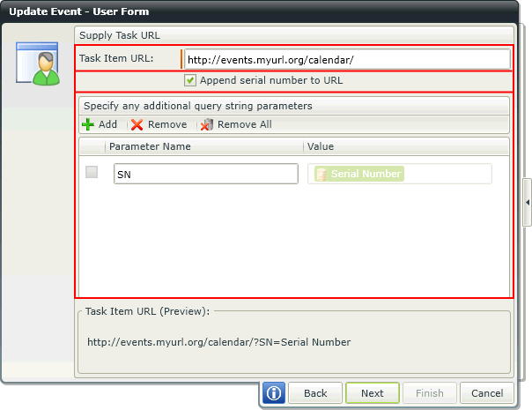The image size is (532, 410).
Task: Click the Remove toolbar label
Action: [x=167, y=124]
